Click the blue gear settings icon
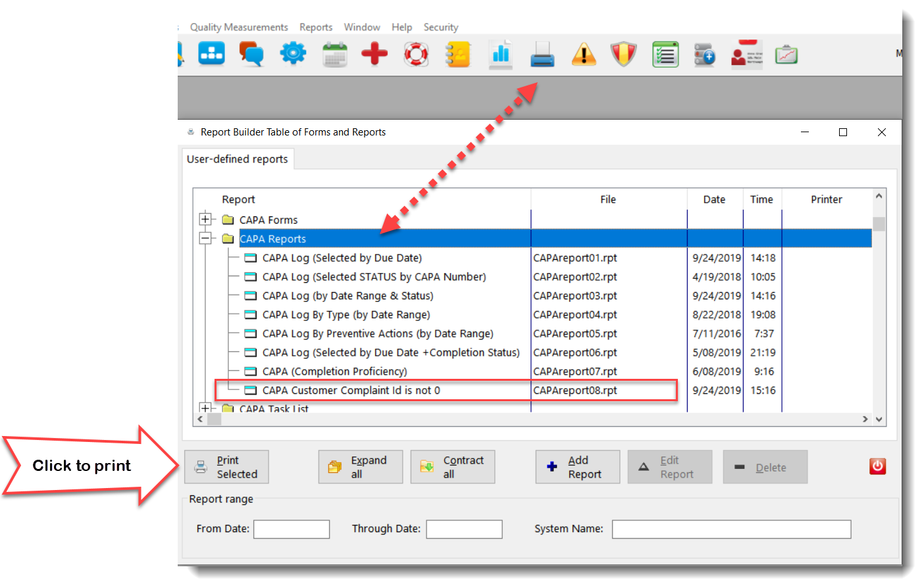 [293, 53]
